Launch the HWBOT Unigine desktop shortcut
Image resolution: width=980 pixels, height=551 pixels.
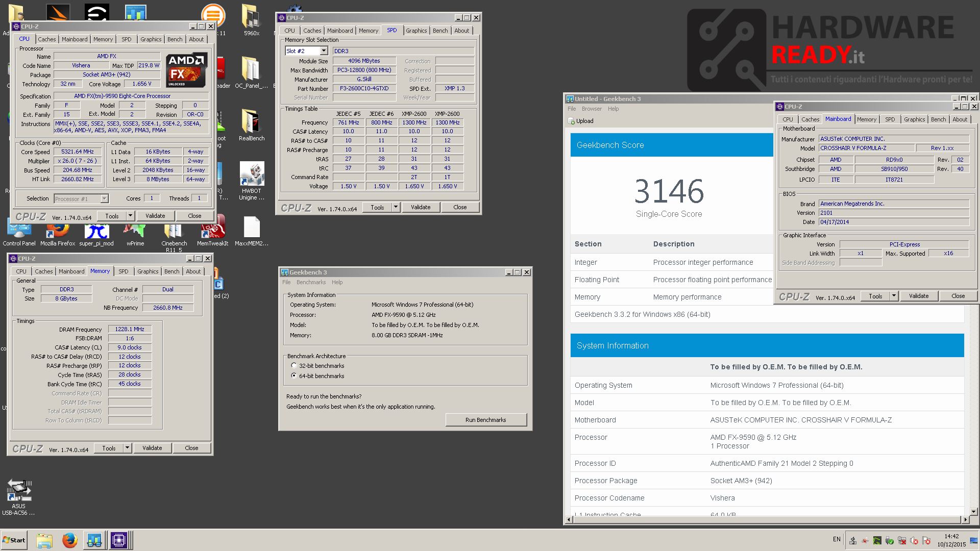(251, 181)
